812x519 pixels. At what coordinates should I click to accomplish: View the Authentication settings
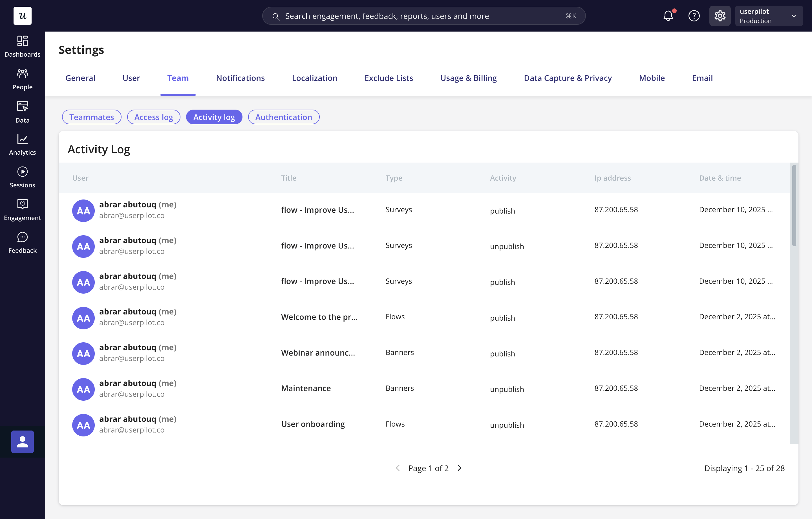click(283, 117)
